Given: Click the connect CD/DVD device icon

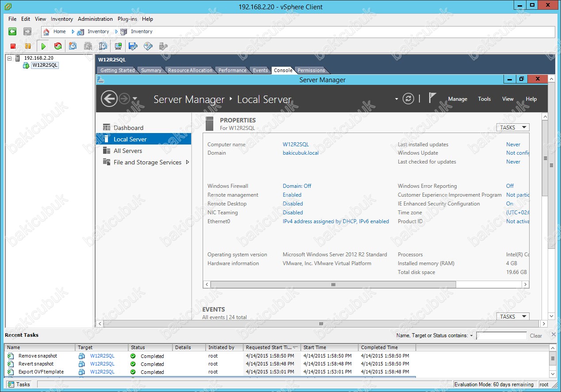Looking at the screenshot, I should (148, 46).
